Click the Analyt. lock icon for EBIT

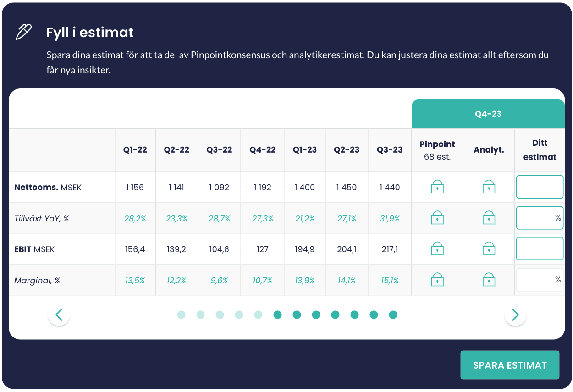pyautogui.click(x=489, y=249)
